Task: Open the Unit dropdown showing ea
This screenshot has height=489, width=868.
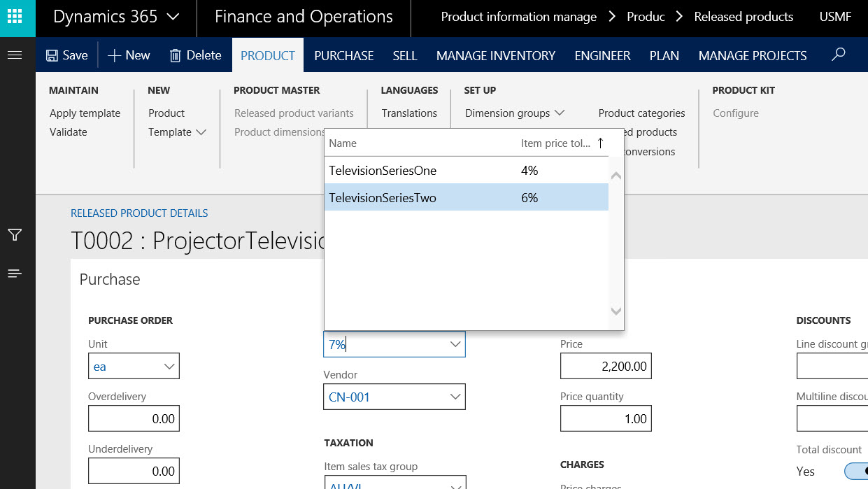Action: pyautogui.click(x=169, y=367)
